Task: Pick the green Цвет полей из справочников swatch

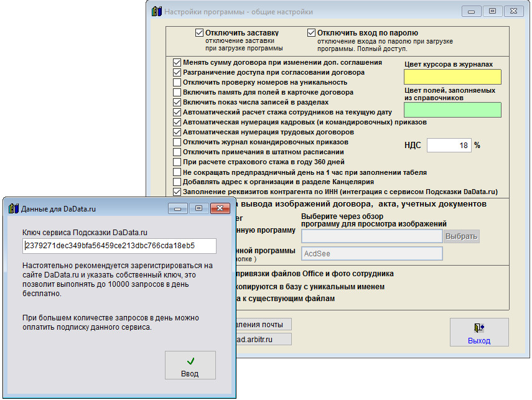Action: point(452,110)
